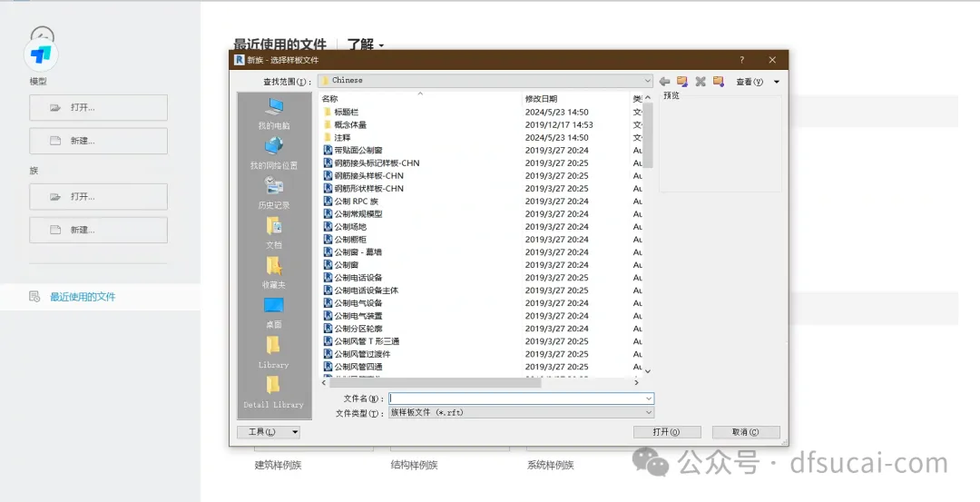980x502 pixels.
Task: Open 历史记录 in the places sidebar
Action: (x=274, y=193)
